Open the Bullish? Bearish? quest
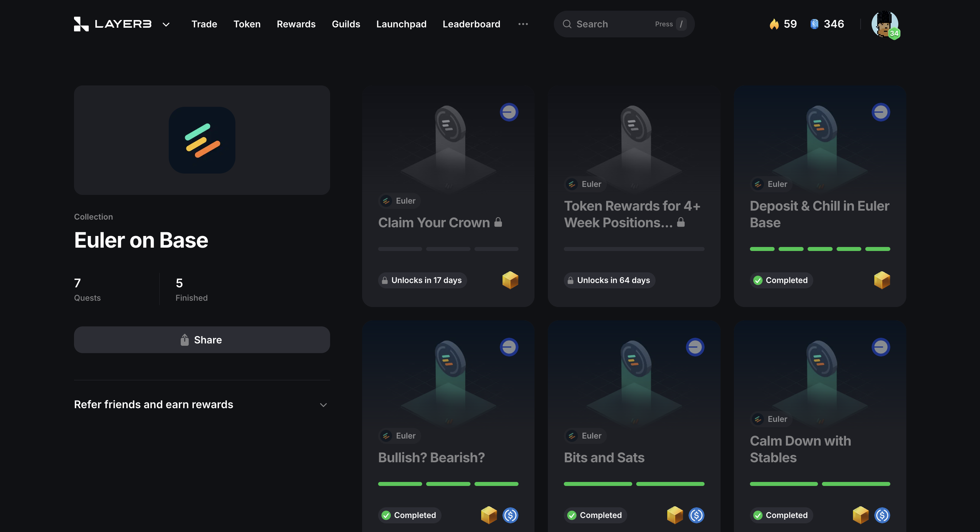 point(448,427)
